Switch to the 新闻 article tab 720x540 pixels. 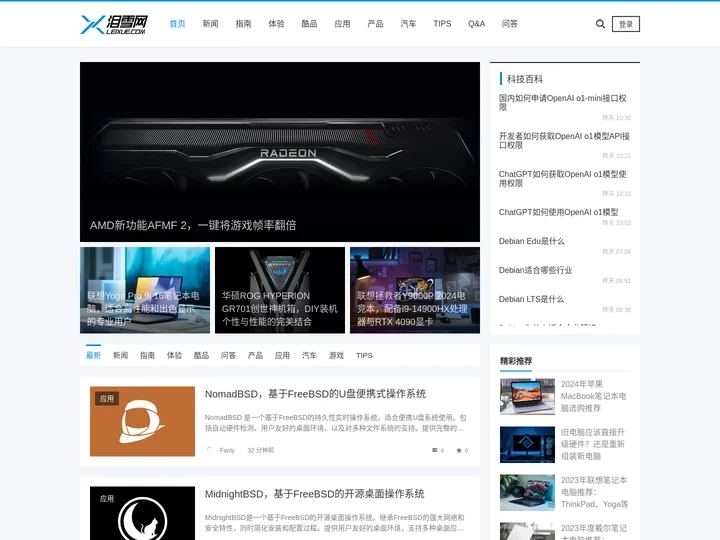tap(120, 355)
